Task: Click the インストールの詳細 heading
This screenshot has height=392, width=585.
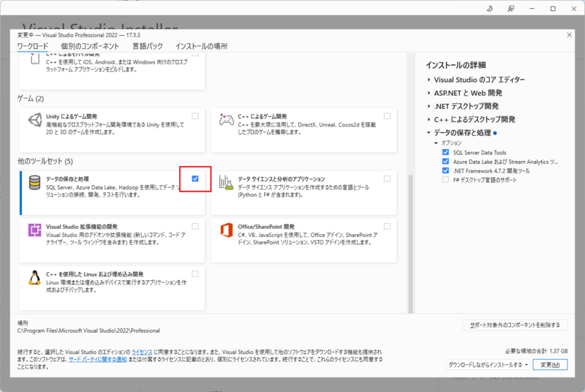Action: click(456, 65)
